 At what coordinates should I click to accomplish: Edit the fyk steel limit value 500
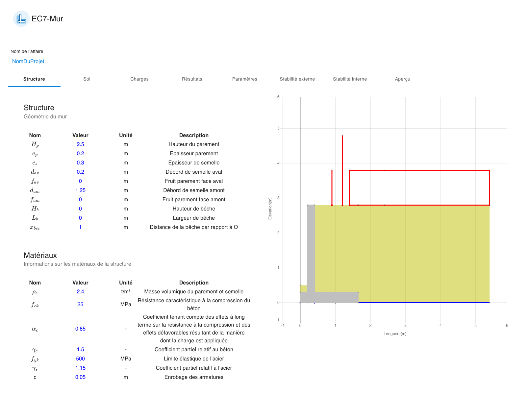(80, 358)
